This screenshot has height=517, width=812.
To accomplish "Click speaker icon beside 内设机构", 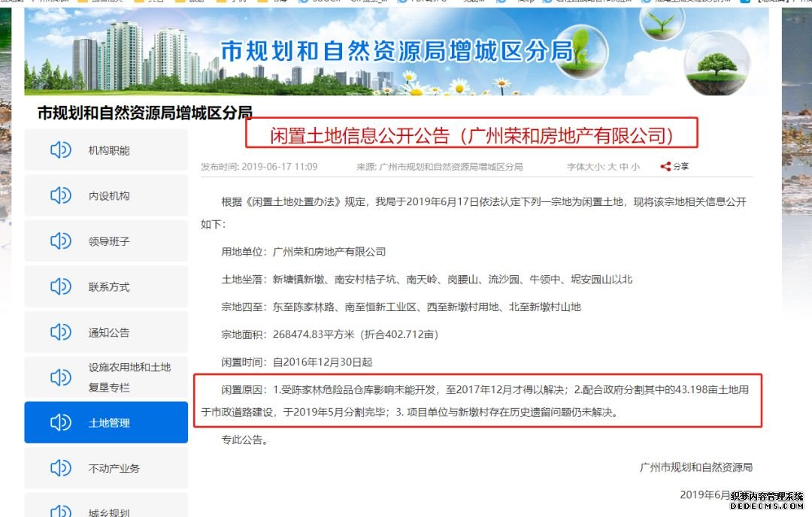I will pos(61,195).
